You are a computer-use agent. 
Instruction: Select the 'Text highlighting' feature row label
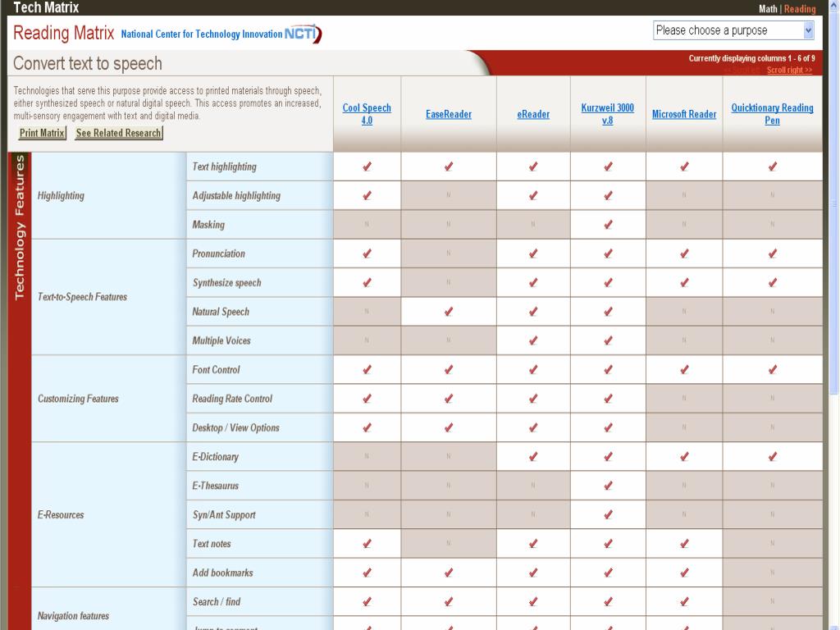pyautogui.click(x=225, y=167)
